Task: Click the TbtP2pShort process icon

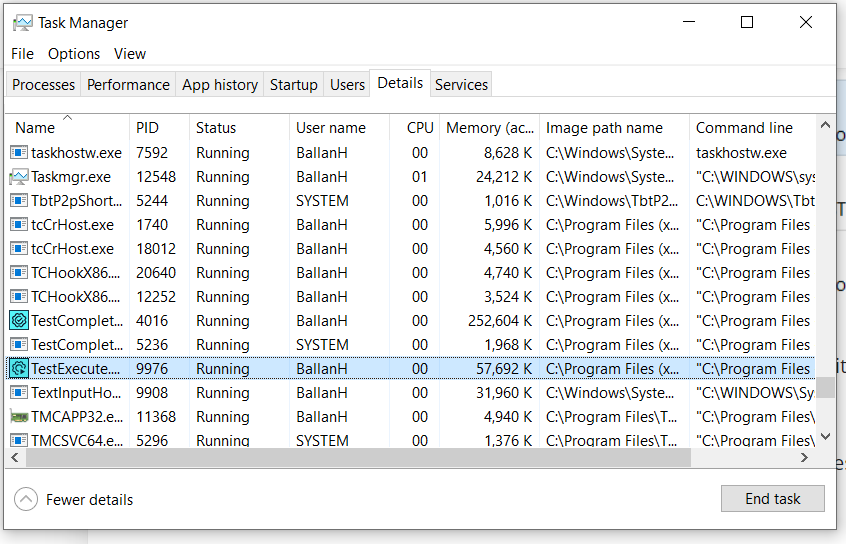Action: (19, 201)
